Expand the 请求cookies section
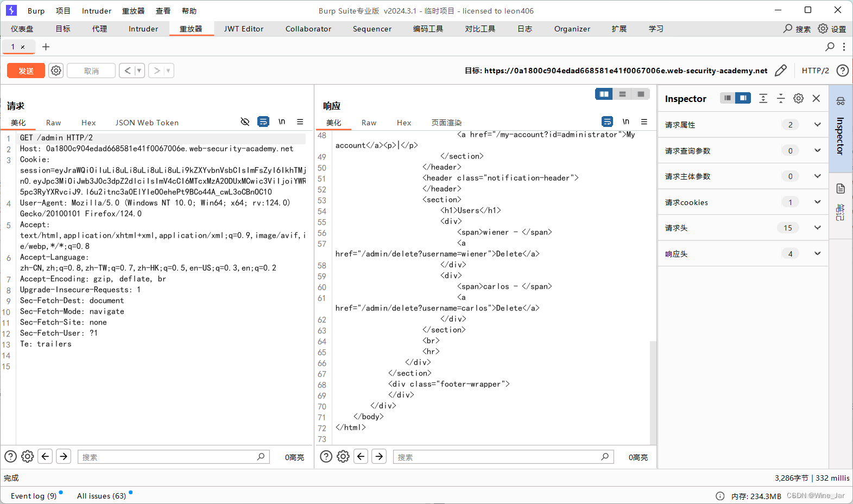This screenshot has width=853, height=504. tap(743, 202)
